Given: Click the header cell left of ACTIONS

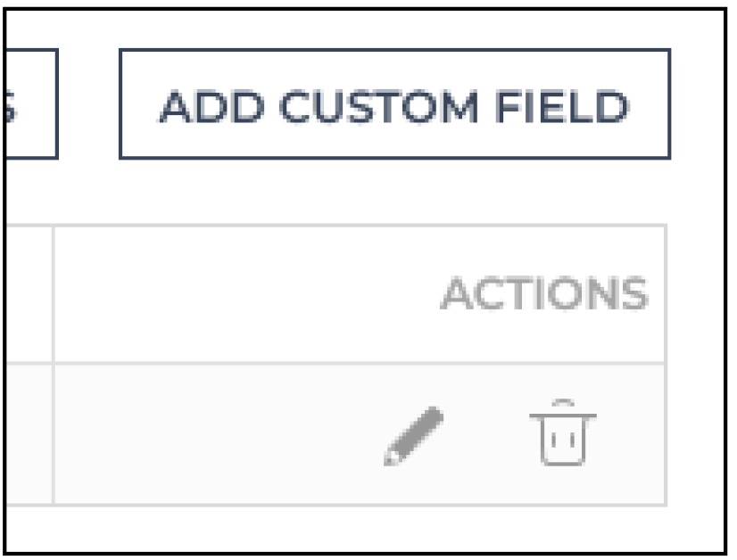Looking at the screenshot, I should click(x=29, y=294).
